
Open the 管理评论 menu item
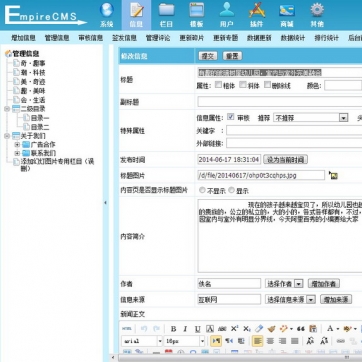pyautogui.click(x=158, y=38)
